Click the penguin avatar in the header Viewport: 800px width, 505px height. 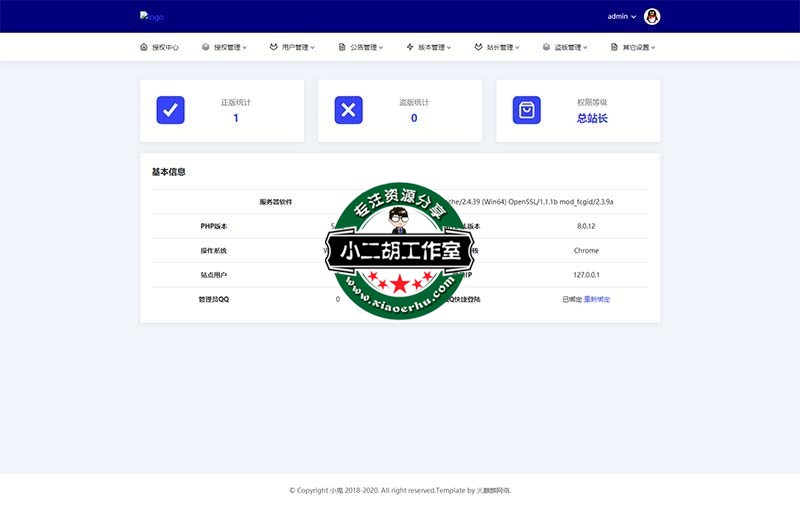tap(652, 16)
